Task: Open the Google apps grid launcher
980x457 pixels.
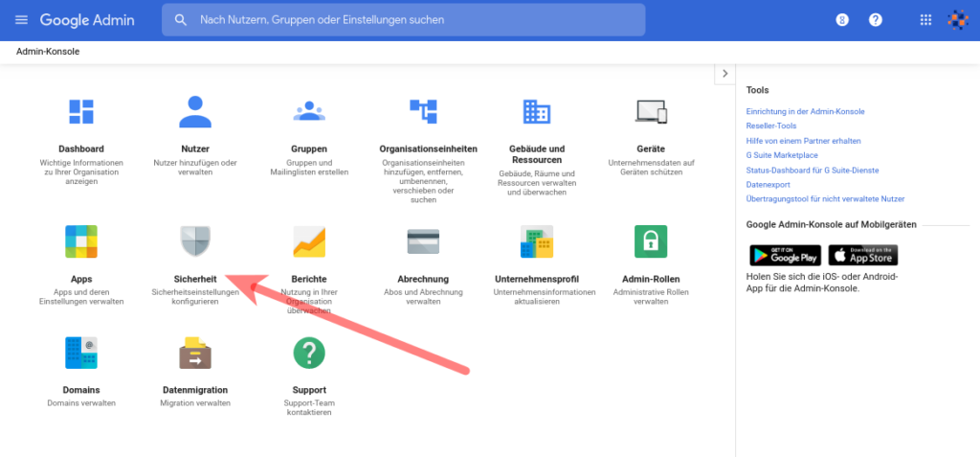Action: coord(925,20)
